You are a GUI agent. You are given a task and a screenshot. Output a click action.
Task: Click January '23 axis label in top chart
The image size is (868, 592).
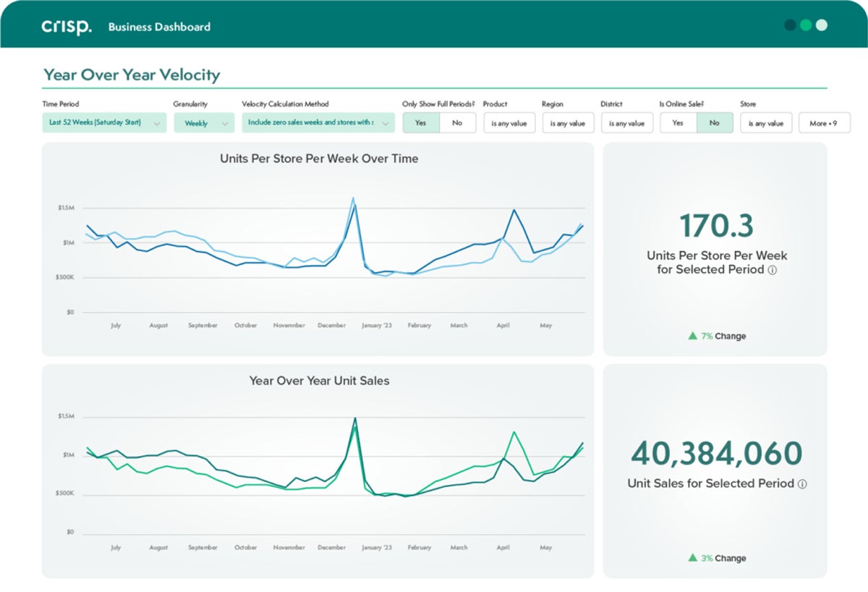(x=377, y=326)
